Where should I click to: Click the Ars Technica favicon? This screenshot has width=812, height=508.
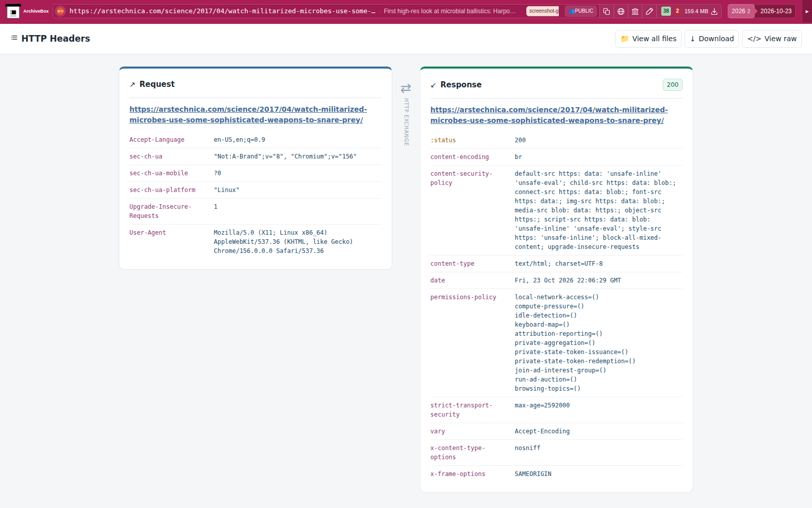pos(60,11)
